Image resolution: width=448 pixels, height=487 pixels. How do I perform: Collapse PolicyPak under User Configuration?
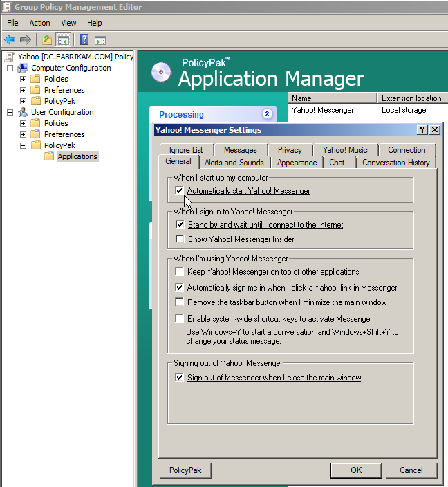pos(23,146)
